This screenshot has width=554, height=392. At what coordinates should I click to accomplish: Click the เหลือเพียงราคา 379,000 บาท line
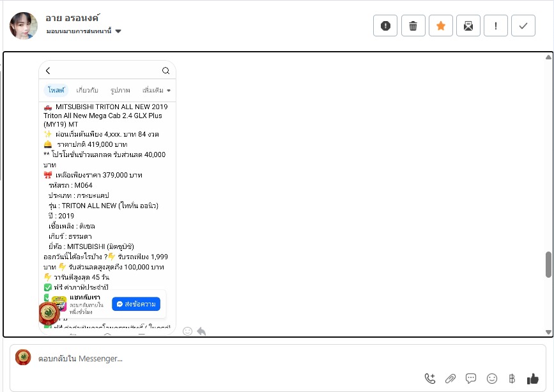pyautogui.click(x=98, y=175)
